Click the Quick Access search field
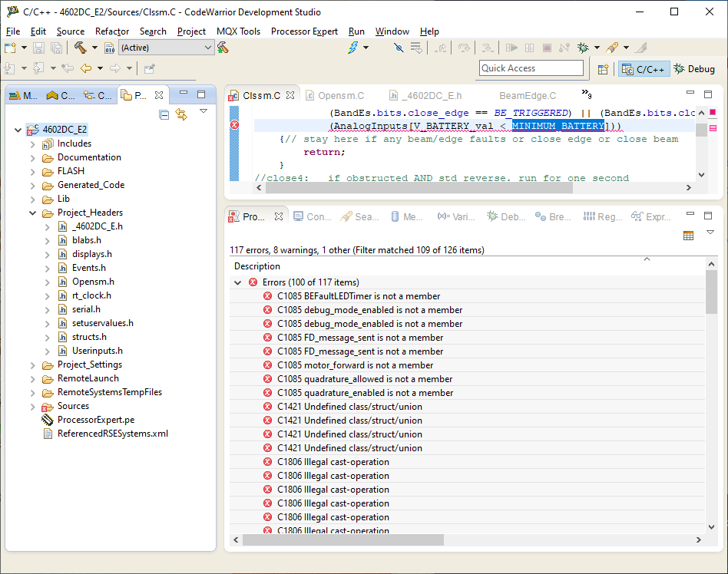Image resolution: width=728 pixels, height=574 pixels. tap(531, 68)
